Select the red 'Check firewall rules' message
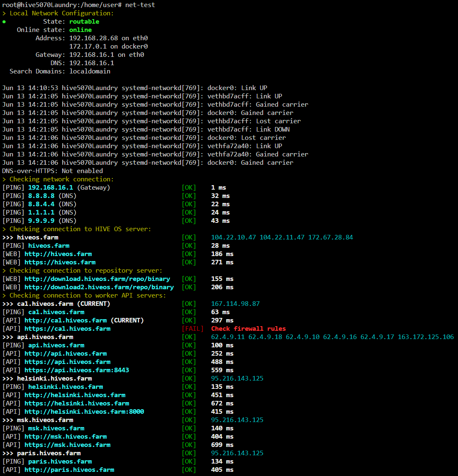The height and width of the screenshot is (476, 458). pyautogui.click(x=248, y=328)
